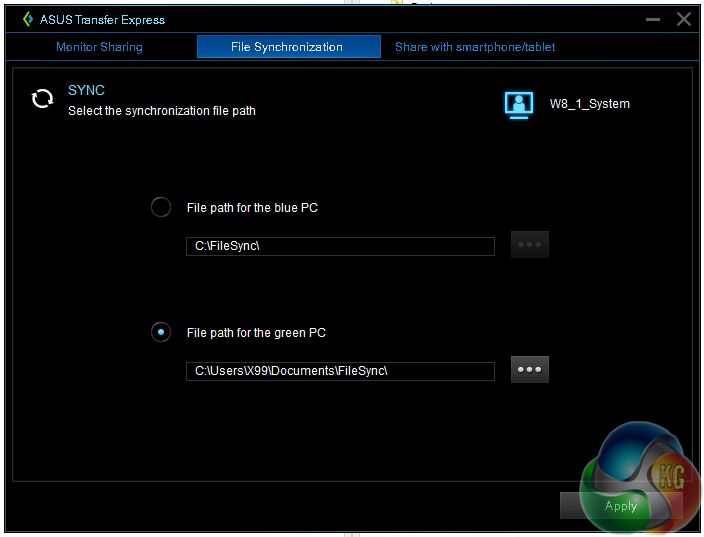Image resolution: width=704 pixels, height=537 pixels.
Task: Click the C:\FileSync\ path field
Action: click(340, 246)
